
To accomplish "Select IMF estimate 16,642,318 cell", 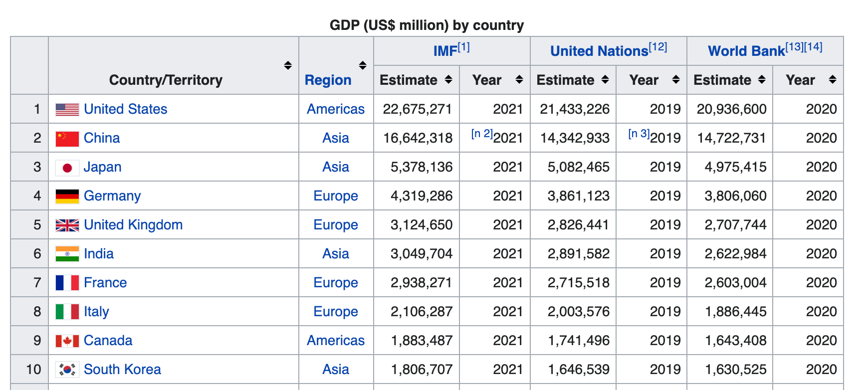I will click(x=417, y=138).
